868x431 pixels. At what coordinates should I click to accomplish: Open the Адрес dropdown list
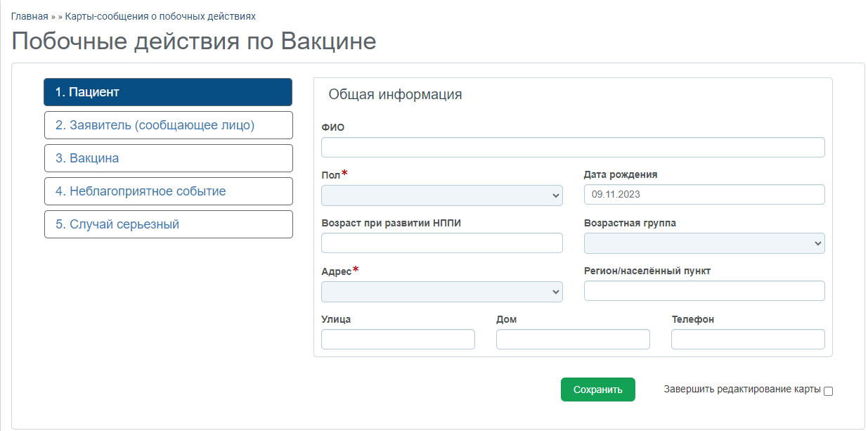coord(441,292)
